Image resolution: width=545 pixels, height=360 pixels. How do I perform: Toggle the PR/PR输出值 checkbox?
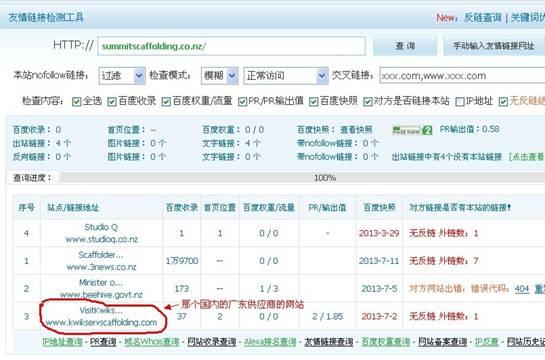(242, 101)
